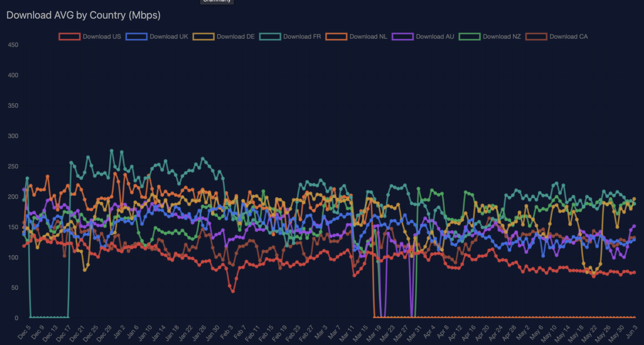The width and height of the screenshot is (644, 345).
Task: Click the Download DE text label
Action: point(235,37)
